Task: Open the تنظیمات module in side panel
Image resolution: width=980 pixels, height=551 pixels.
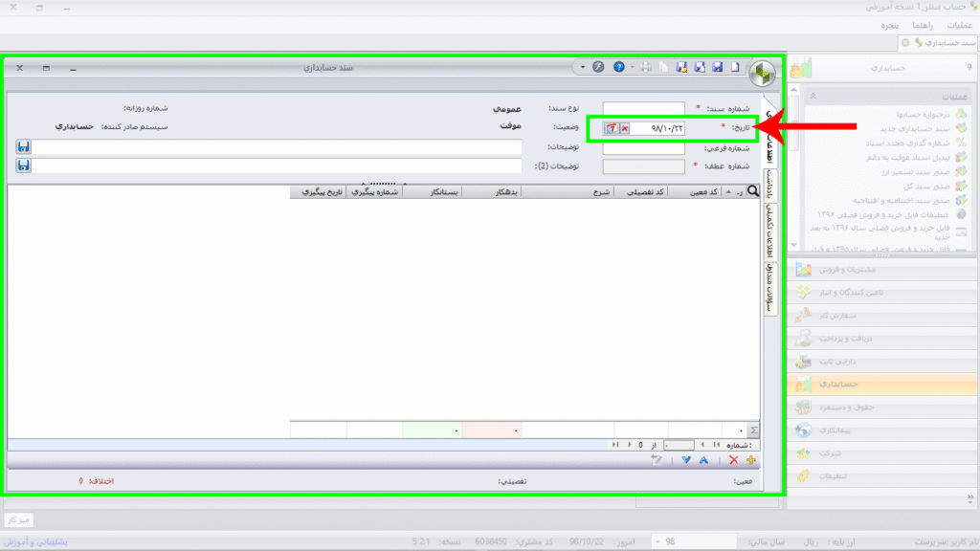Action: coord(881,476)
